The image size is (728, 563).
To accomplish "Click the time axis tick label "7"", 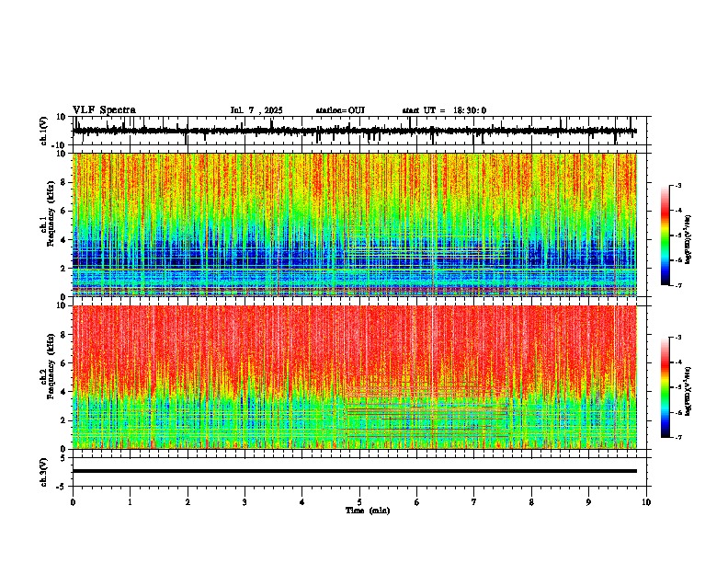I will (474, 502).
